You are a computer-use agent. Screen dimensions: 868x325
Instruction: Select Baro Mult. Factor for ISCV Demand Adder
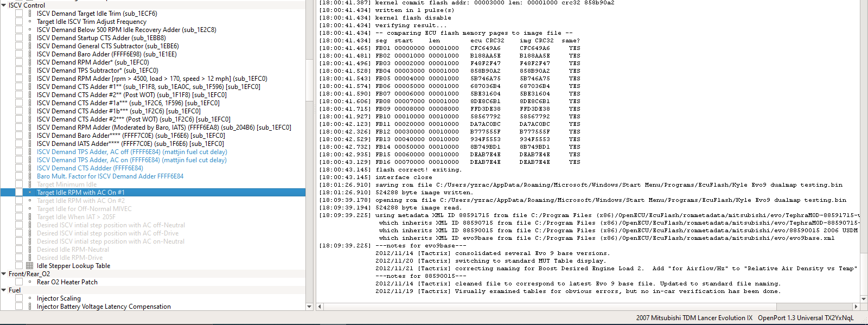click(110, 176)
